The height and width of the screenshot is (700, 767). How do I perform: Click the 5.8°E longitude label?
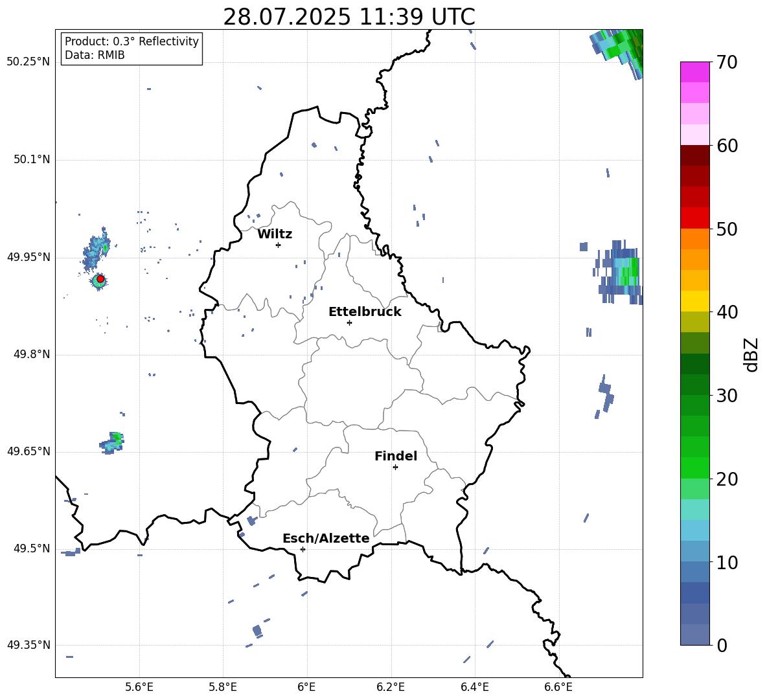(223, 687)
